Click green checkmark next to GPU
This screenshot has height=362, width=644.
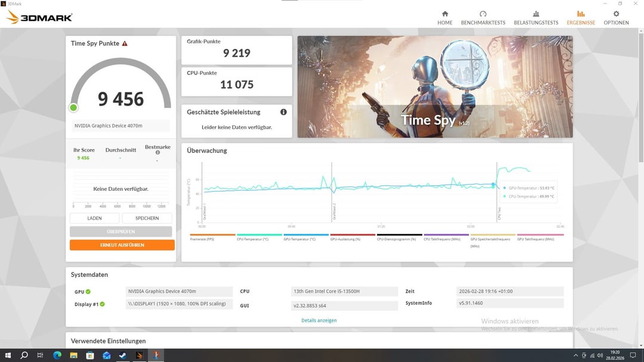(88, 292)
